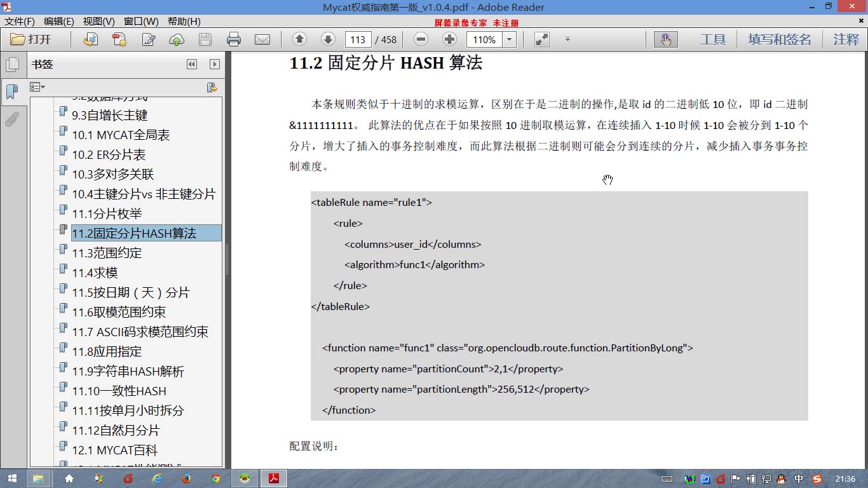The image size is (868, 488).
Task: Open the bookmark options menu dropdown
Action: click(x=37, y=87)
